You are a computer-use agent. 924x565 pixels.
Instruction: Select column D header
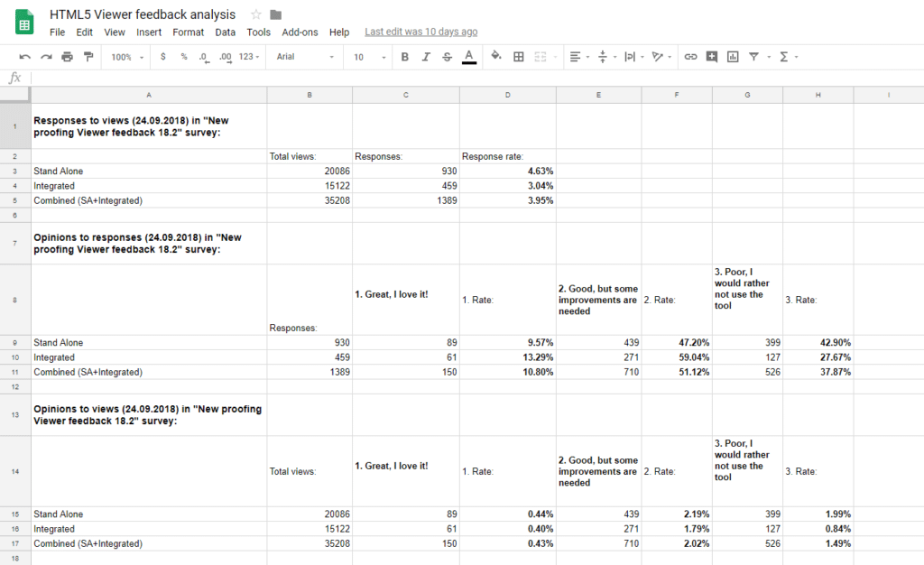(507, 95)
